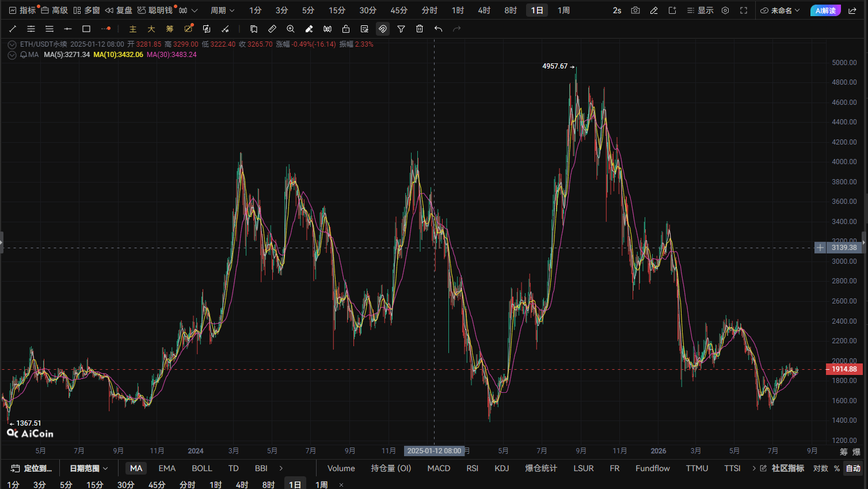Viewport: 868px width, 489px height.
Task: Open the 2s refresh interval selector
Action: coord(617,10)
